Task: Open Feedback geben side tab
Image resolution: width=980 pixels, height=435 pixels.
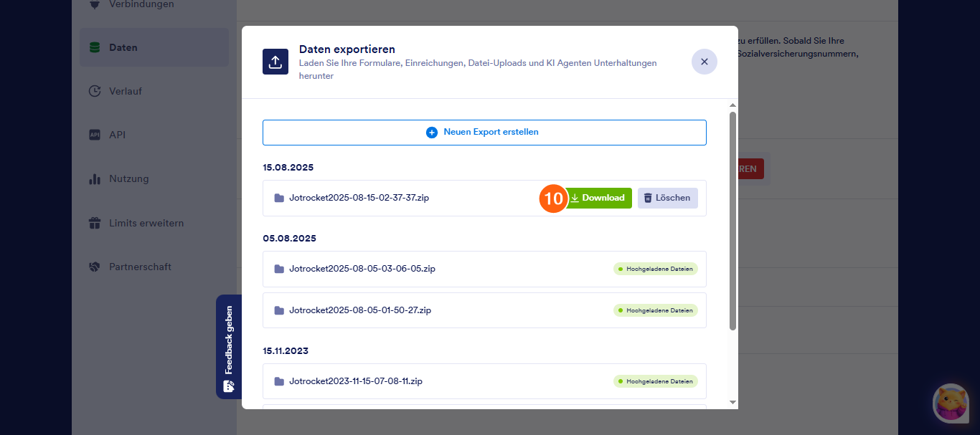Action: pos(228,347)
